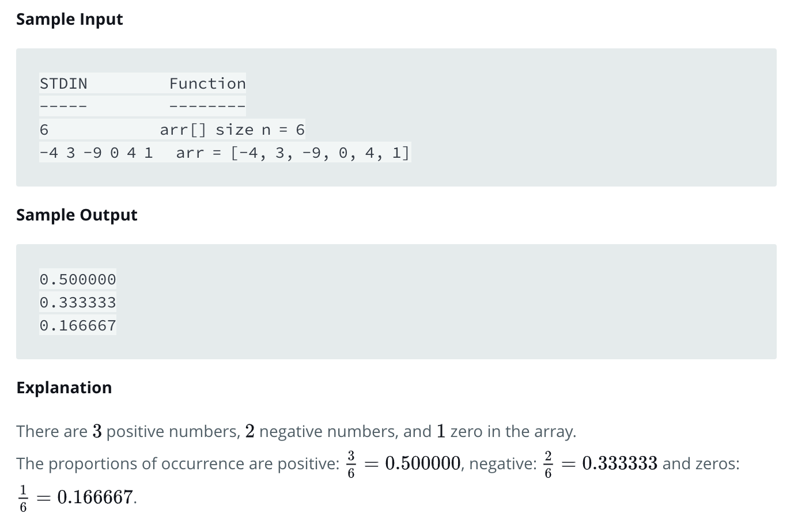
Task: Click the fraction 2 over 6
Action: click(548, 464)
